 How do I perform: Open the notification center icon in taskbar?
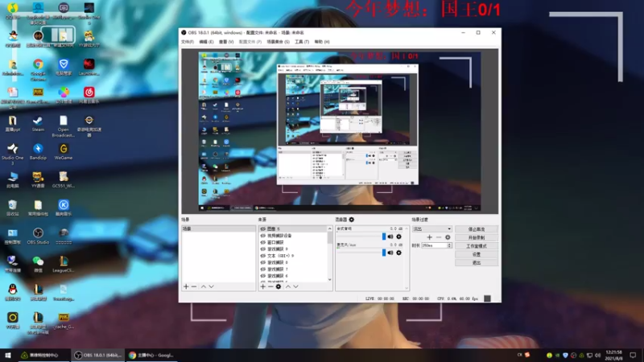pyautogui.click(x=633, y=355)
